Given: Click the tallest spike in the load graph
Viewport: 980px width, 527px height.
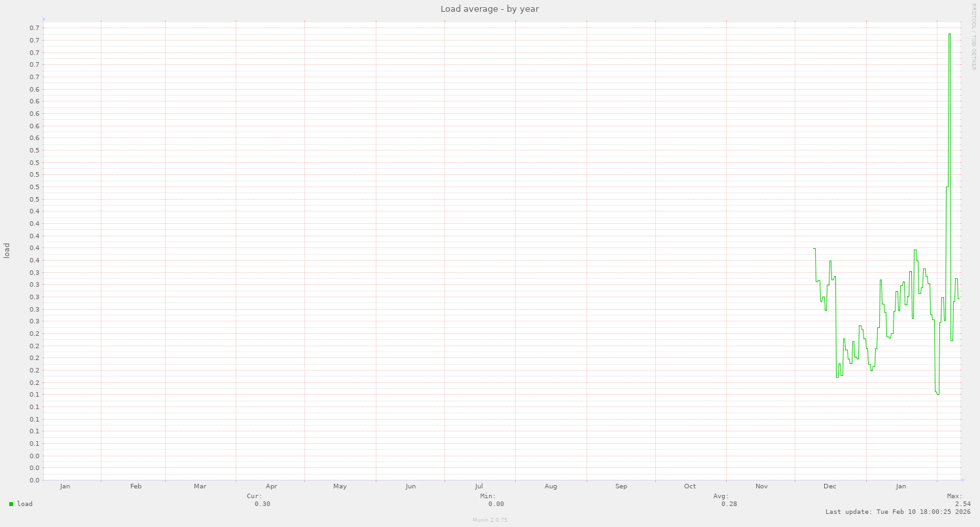Looking at the screenshot, I should click(949, 35).
